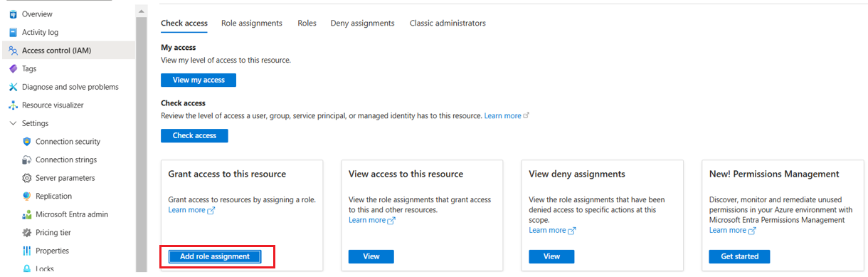
Task: Open Tags menu item
Action: [68, 69]
